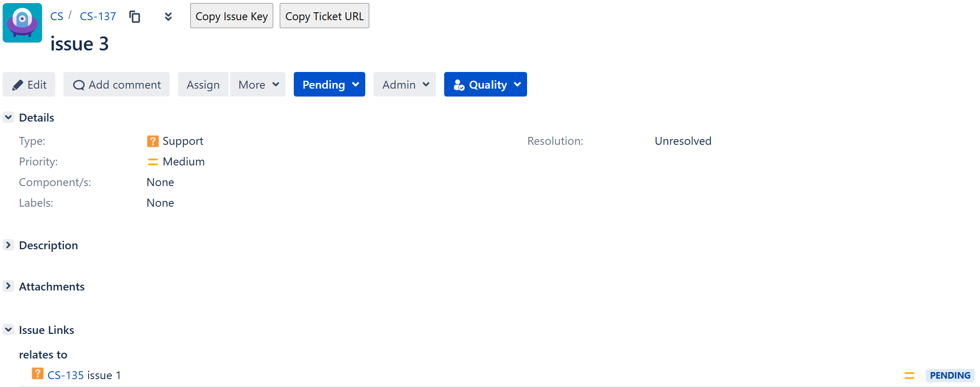980x387 pixels.
Task: Click the pencil Edit button
Action: tap(29, 84)
